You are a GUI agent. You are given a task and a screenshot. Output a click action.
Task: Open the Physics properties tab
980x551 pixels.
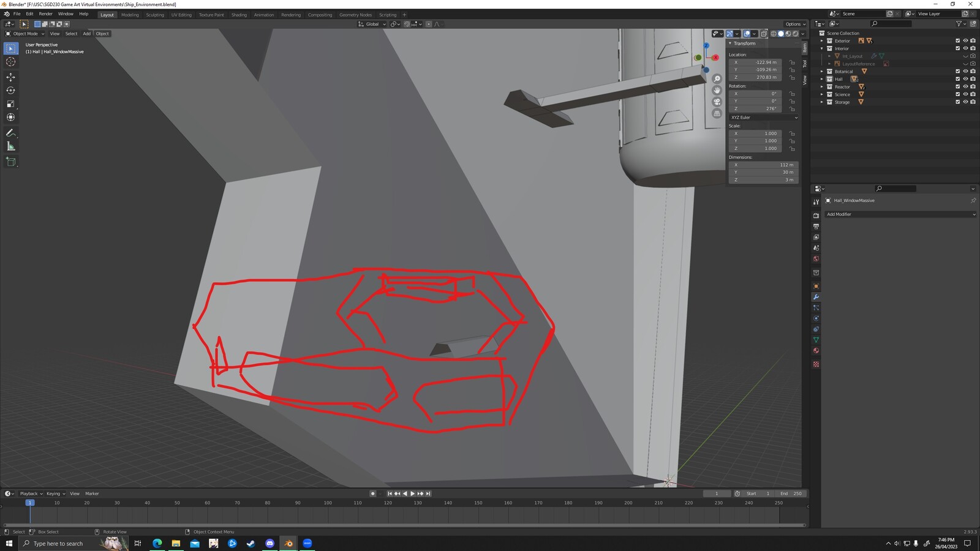816,318
